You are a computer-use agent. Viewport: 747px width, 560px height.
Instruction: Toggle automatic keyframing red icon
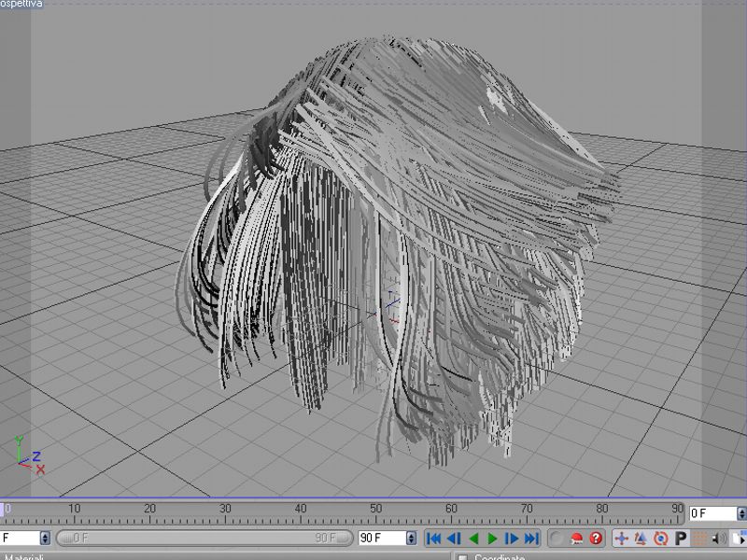tap(576, 539)
